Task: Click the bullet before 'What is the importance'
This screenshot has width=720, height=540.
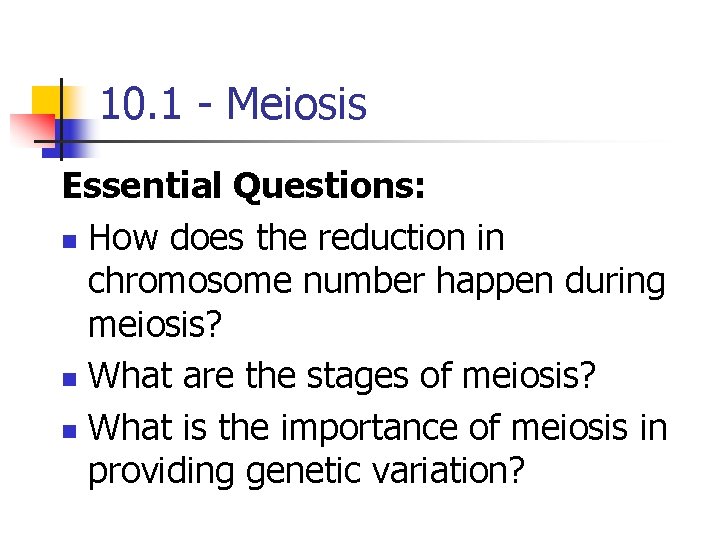Action: tap(68, 428)
